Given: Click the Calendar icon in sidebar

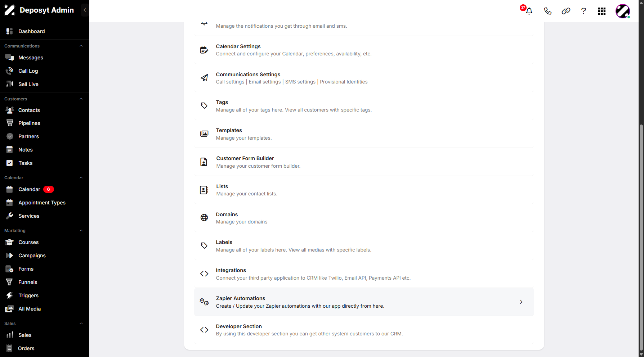Looking at the screenshot, I should click(10, 189).
